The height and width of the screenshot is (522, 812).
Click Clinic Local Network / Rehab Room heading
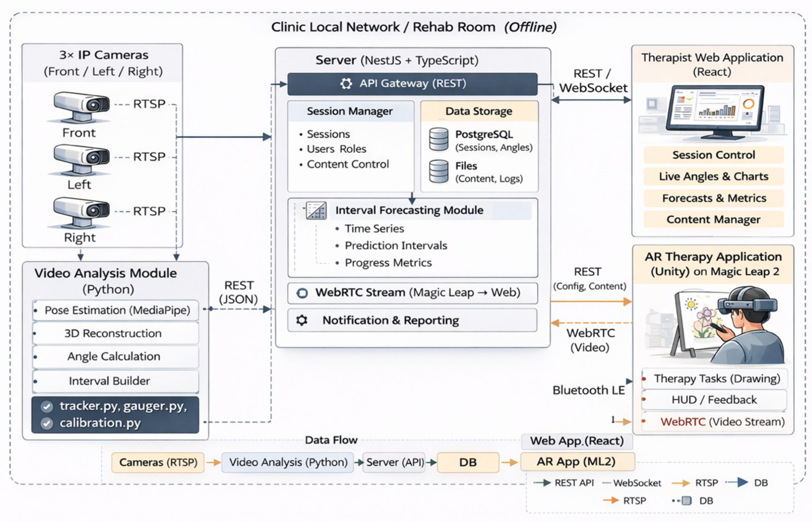tap(414, 27)
